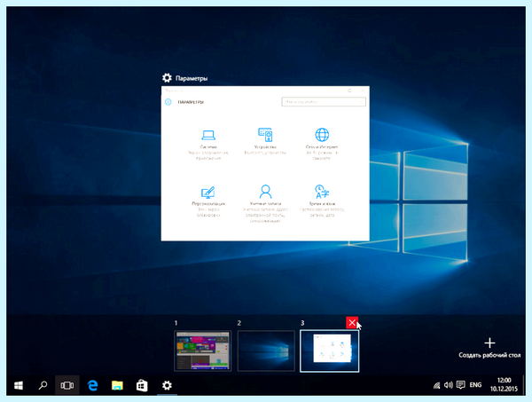Click the ПАРАМЕТРЫ header gear icon
This screenshot has width=532, height=402.
click(x=168, y=102)
